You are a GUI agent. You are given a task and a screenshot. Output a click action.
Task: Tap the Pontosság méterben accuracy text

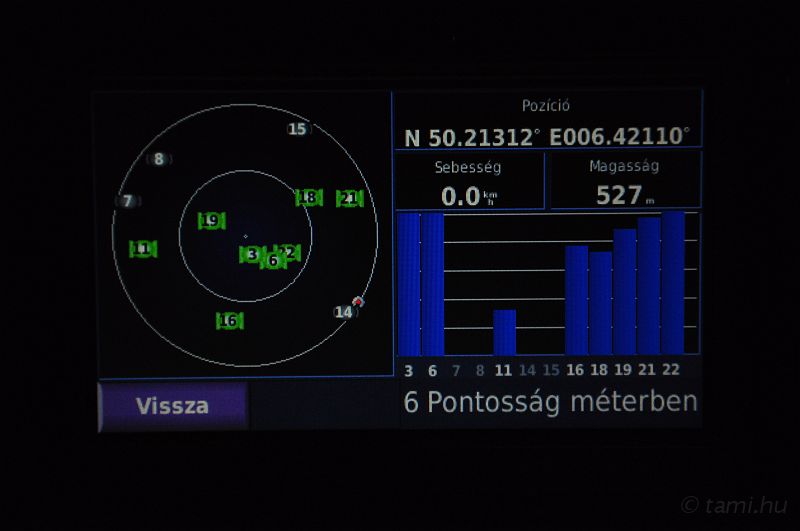point(550,402)
